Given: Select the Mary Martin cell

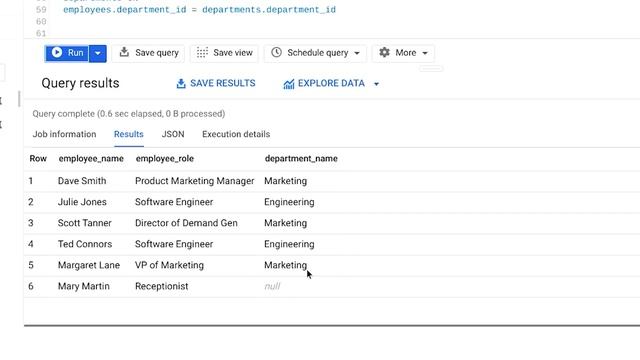Looking at the screenshot, I should pyautogui.click(x=84, y=286).
